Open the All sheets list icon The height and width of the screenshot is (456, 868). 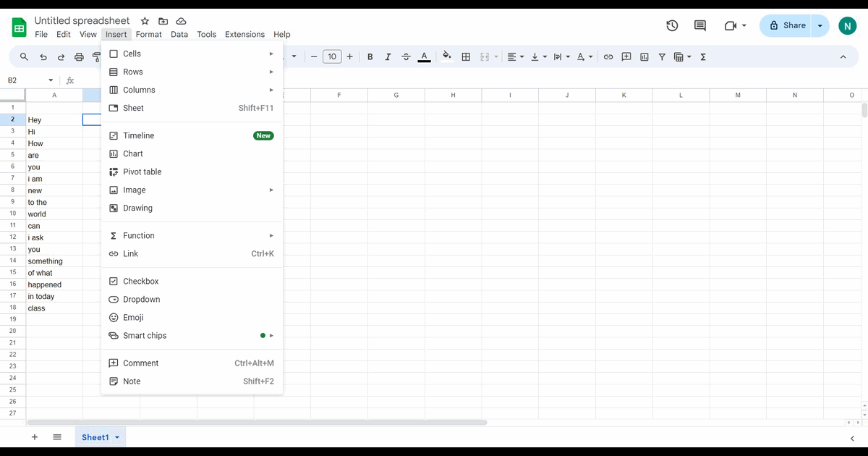point(57,437)
